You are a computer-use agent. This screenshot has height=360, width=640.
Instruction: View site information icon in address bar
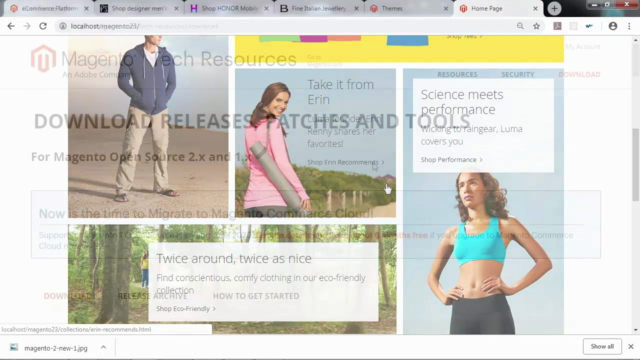[63, 26]
